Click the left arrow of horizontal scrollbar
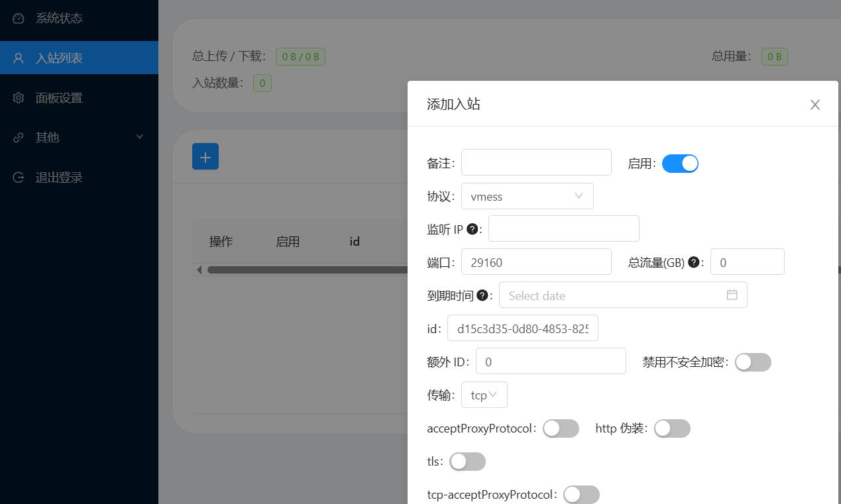 pos(199,270)
